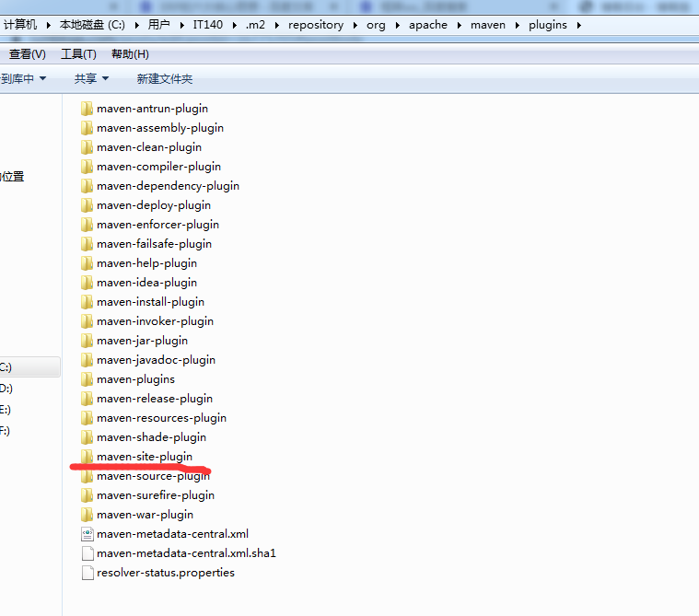Expand the breadcrumb arrow after maven
Viewport: 699px width, 616px height.
click(518, 26)
